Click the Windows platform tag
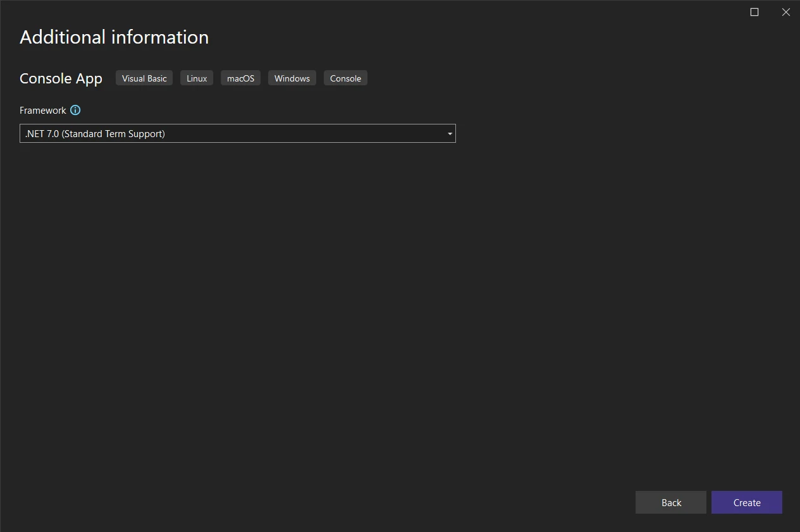Image resolution: width=800 pixels, height=532 pixels. pos(292,78)
